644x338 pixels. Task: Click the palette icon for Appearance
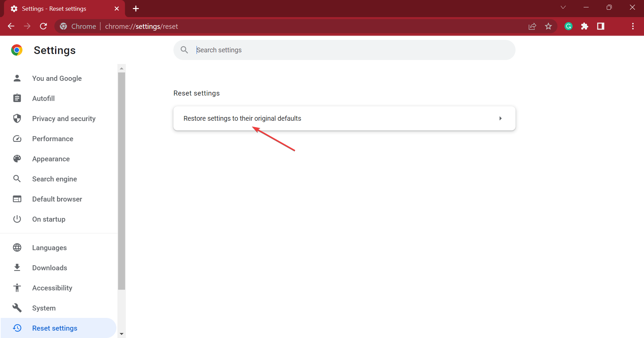click(x=17, y=159)
